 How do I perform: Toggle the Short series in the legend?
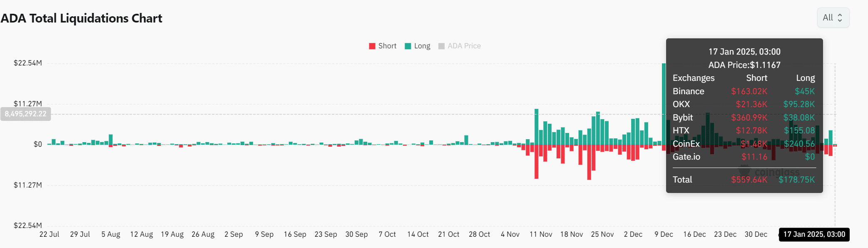[x=383, y=46]
